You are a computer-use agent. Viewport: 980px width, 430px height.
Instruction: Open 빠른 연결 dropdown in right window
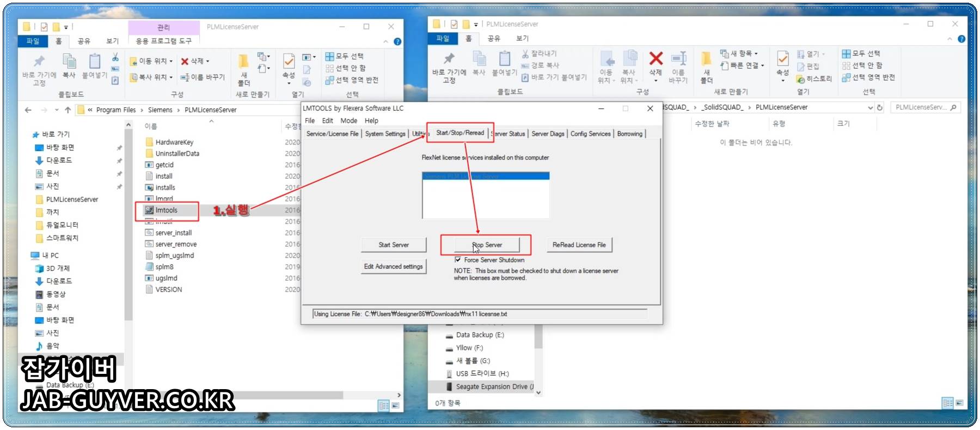point(742,65)
